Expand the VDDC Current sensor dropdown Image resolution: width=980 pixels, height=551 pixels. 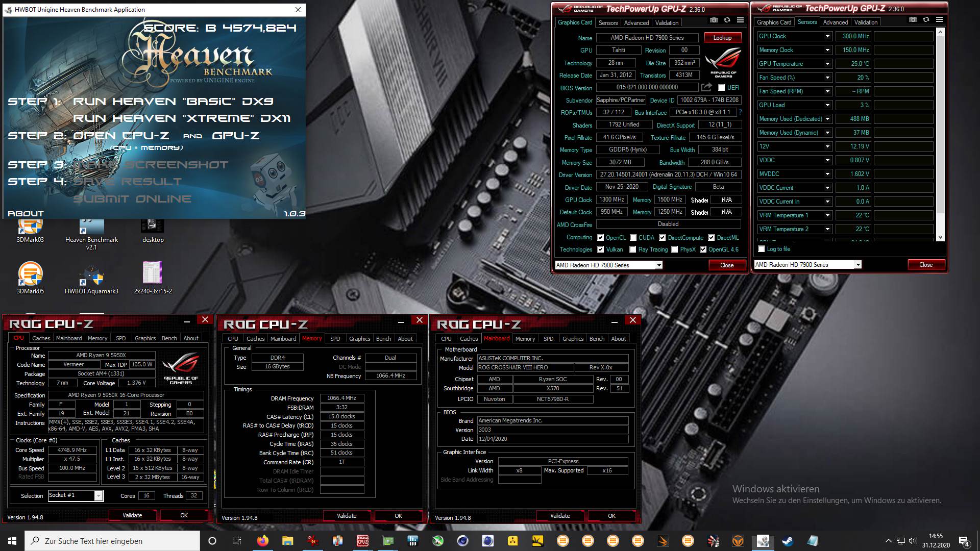coord(827,188)
